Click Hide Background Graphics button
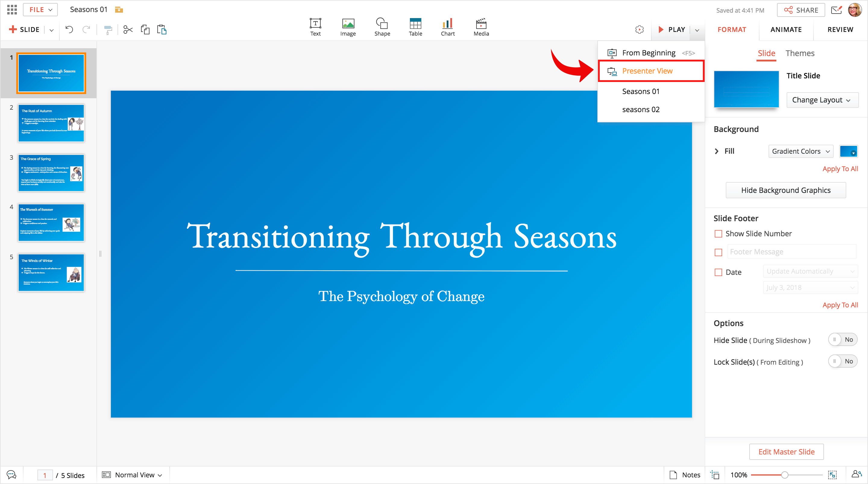 tap(785, 190)
